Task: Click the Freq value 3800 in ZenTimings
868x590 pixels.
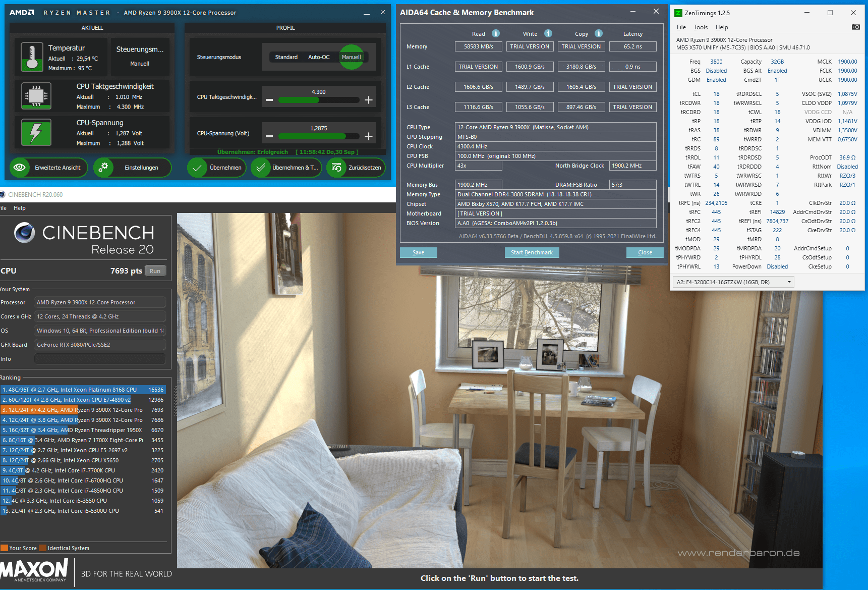Action: click(716, 62)
